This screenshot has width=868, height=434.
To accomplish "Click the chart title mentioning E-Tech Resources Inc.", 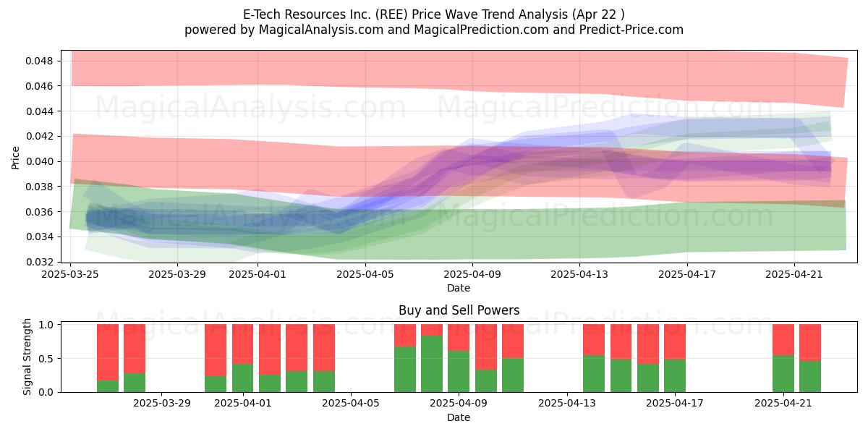I will pos(434,13).
